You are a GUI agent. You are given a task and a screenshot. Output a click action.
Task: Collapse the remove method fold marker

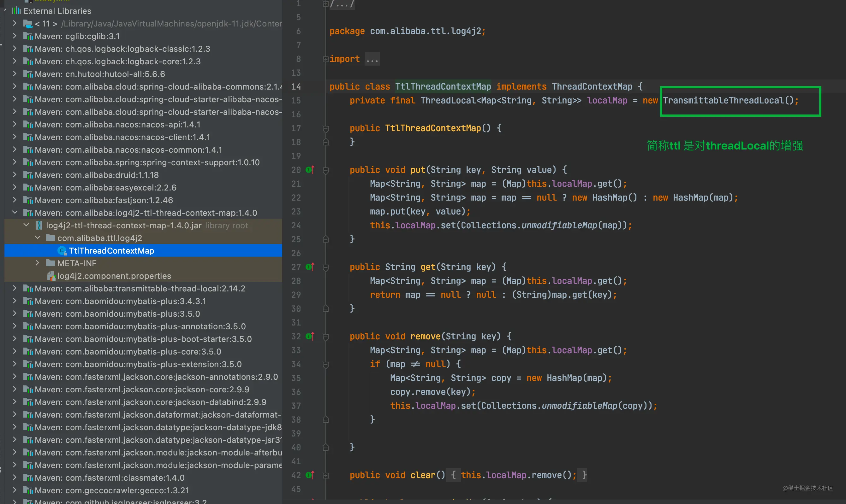(x=325, y=337)
